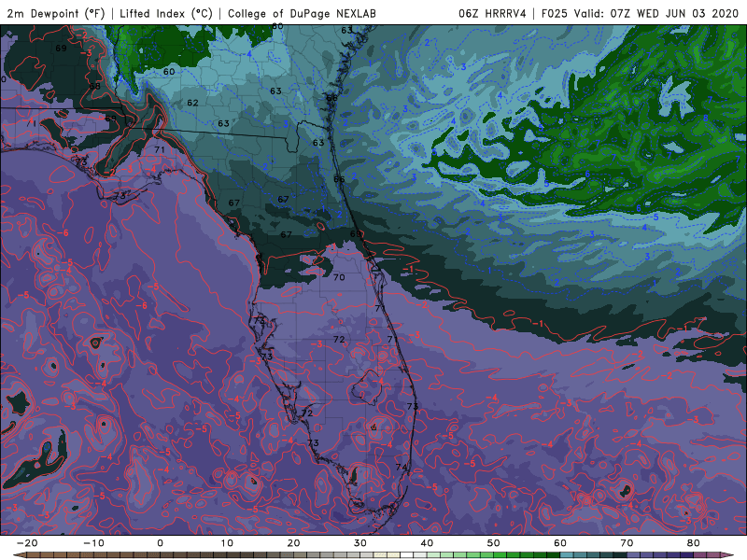Click the '-20' label on the color scale

tap(27, 543)
